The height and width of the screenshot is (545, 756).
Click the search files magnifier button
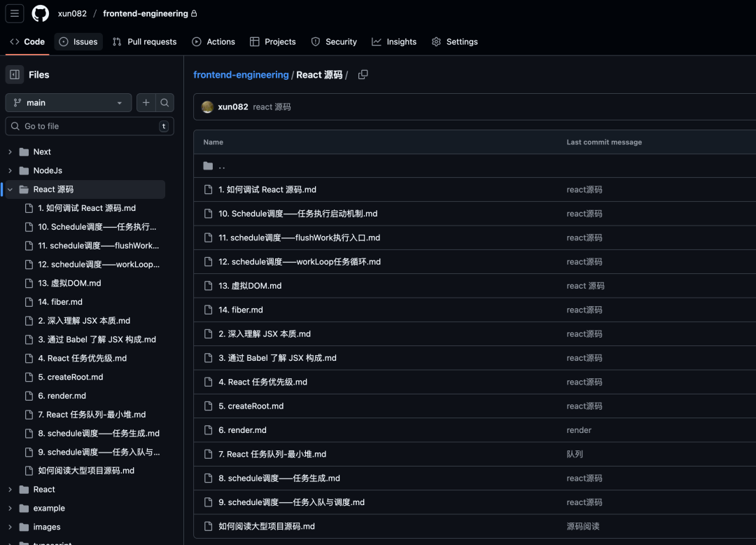pyautogui.click(x=164, y=103)
